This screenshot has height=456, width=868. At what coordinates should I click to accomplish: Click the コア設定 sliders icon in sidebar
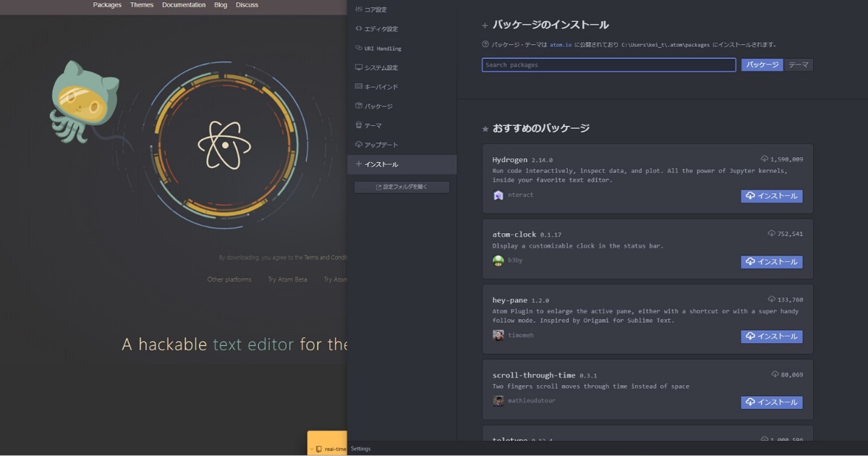click(x=358, y=9)
